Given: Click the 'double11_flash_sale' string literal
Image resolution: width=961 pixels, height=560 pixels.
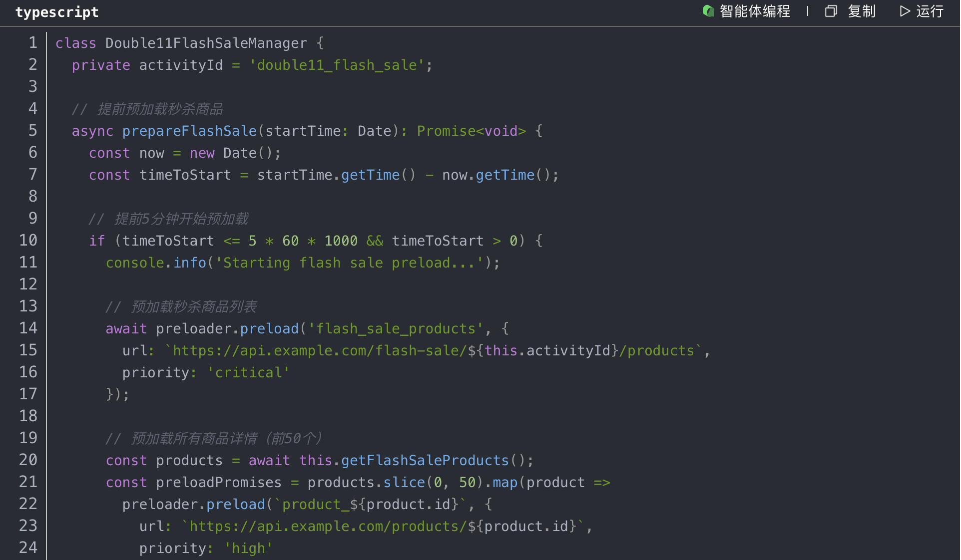Looking at the screenshot, I should [x=337, y=65].
